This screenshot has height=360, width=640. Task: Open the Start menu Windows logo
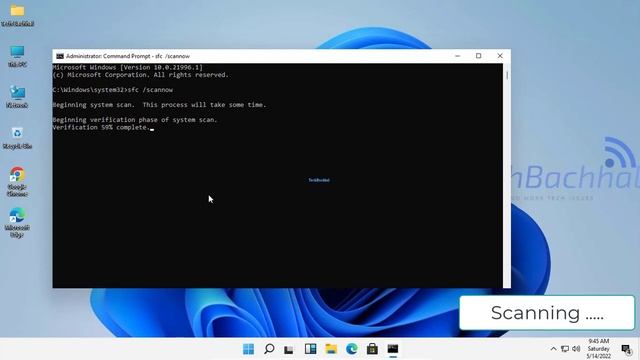(x=248, y=349)
